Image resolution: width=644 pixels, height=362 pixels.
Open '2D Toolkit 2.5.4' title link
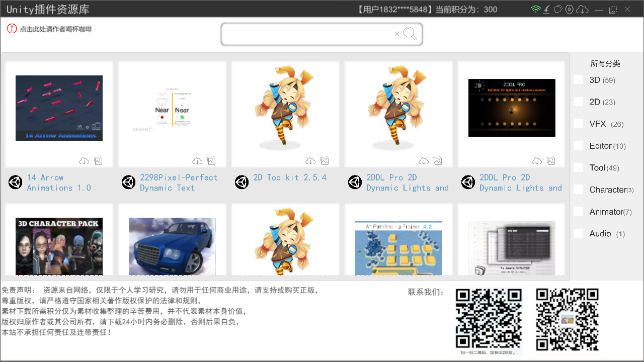click(290, 177)
